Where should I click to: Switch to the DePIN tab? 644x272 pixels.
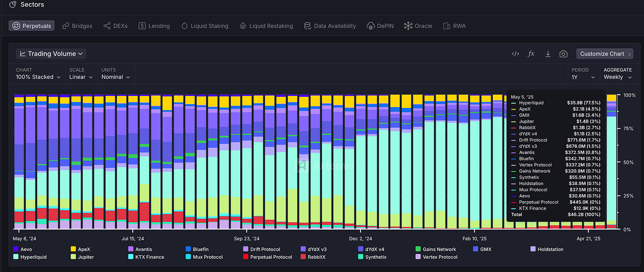380,26
